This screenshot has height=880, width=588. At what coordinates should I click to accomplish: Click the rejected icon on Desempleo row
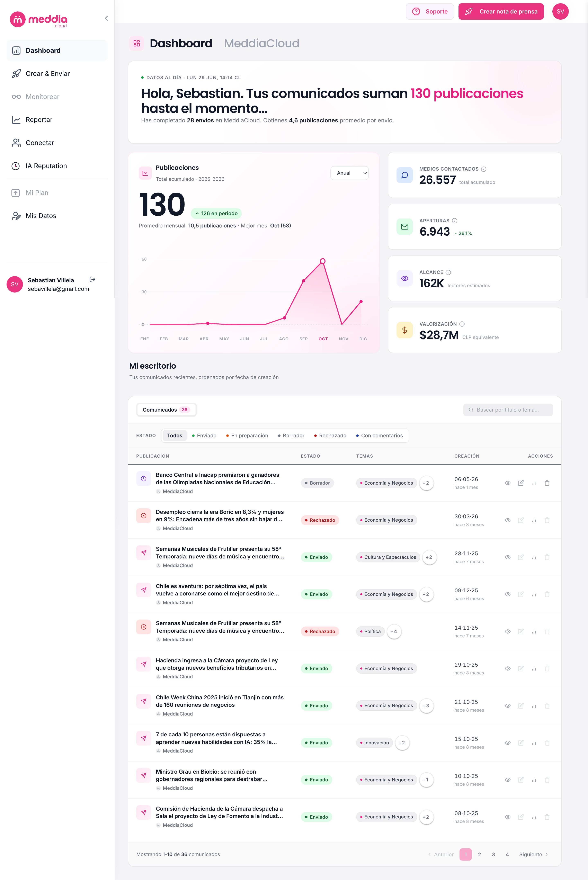143,515
